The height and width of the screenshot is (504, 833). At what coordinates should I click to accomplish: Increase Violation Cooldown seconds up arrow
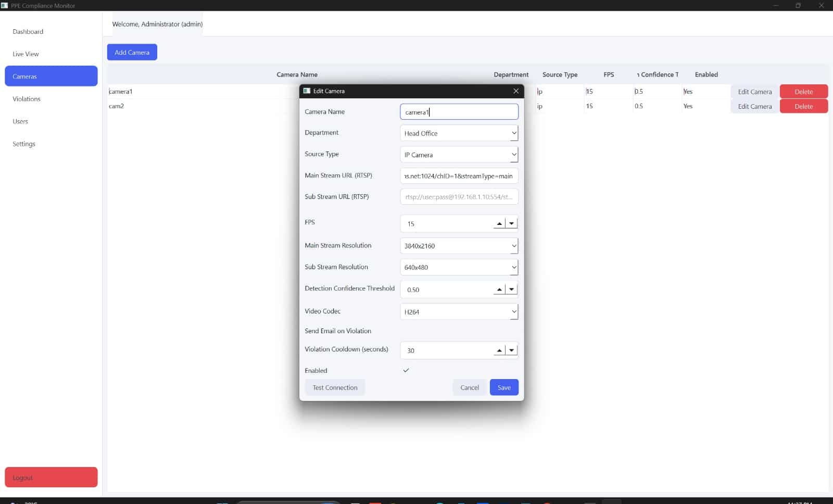(x=499, y=350)
